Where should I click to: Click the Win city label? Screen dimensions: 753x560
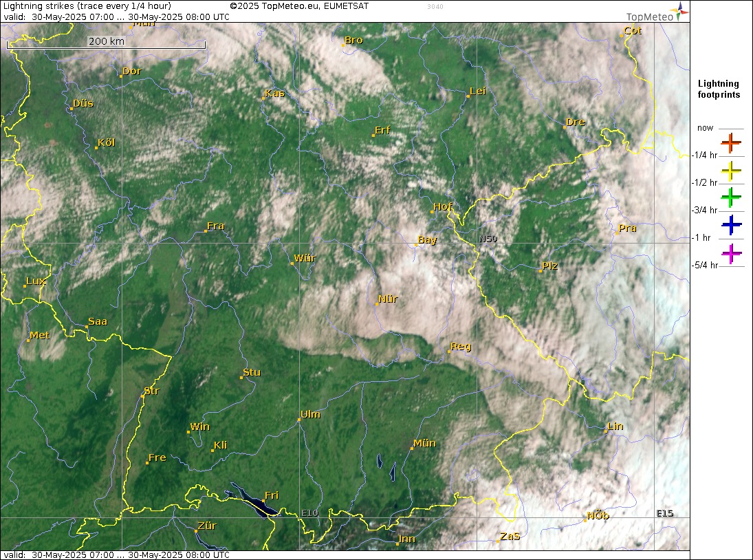(x=200, y=427)
